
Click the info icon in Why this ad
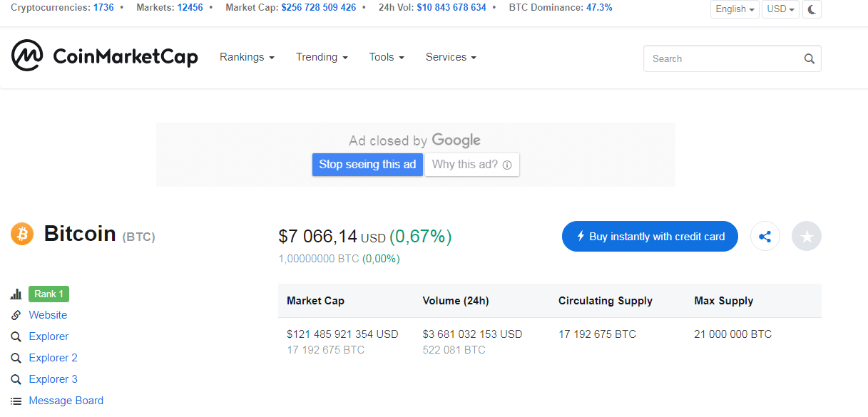507,165
